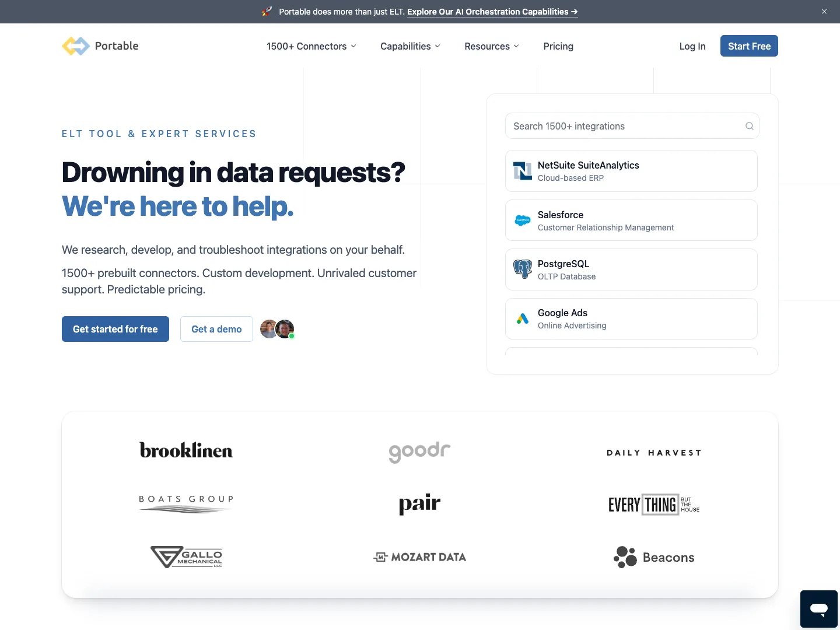This screenshot has height=630, width=840.
Task: Click the team avatars beside Get a demo
Action: click(277, 329)
